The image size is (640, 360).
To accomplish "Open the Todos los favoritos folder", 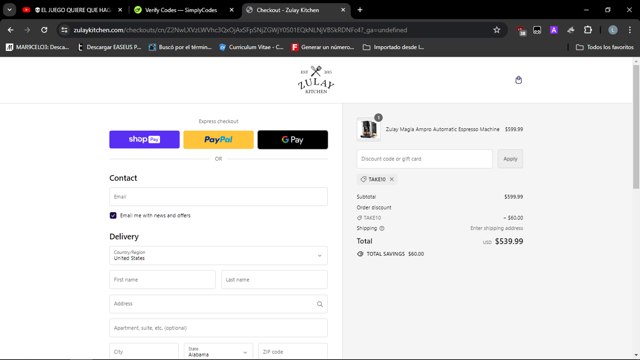I will [605, 47].
